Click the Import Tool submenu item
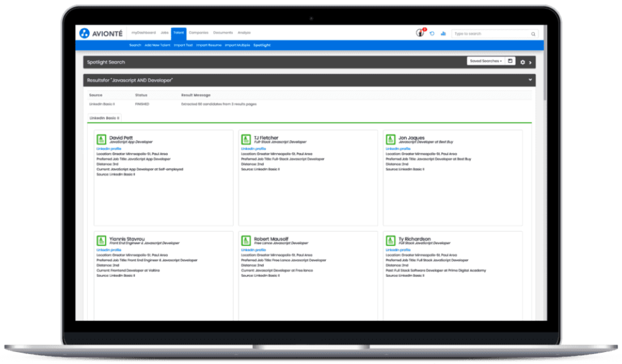The width and height of the screenshot is (622, 364). pos(183,45)
